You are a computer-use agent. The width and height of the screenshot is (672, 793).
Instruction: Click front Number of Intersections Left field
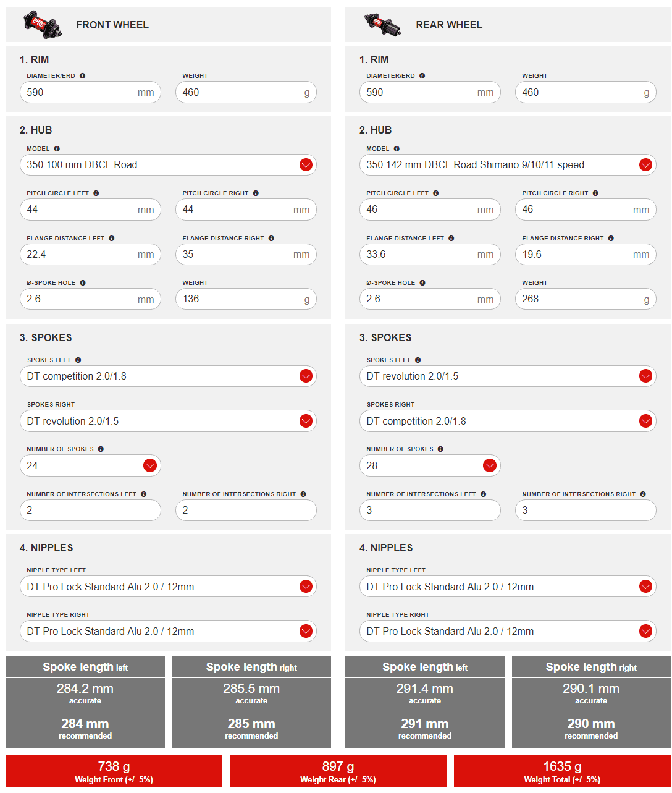[90, 511]
